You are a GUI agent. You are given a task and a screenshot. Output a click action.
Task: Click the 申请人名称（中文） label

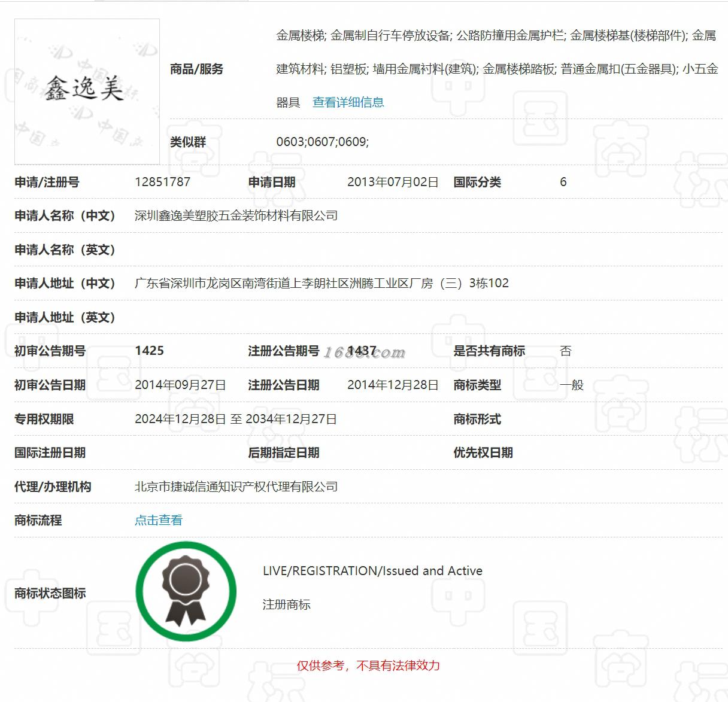[65, 215]
